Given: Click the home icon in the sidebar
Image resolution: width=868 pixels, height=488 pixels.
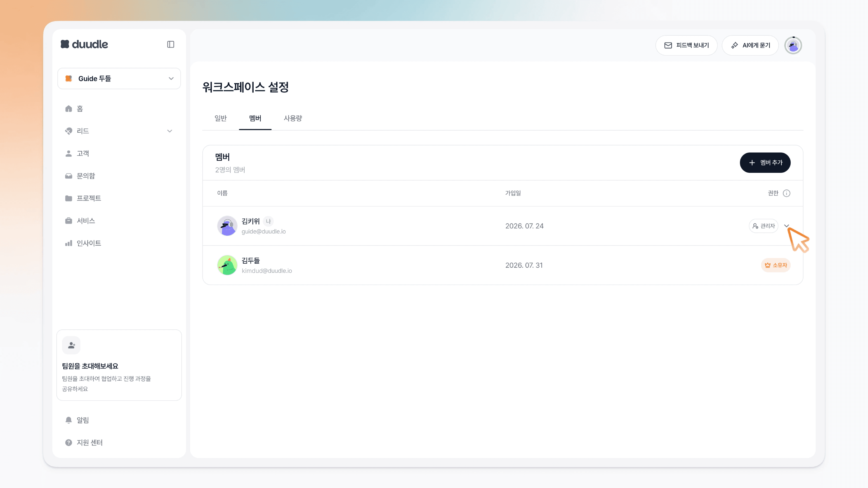Looking at the screenshot, I should pyautogui.click(x=68, y=108).
